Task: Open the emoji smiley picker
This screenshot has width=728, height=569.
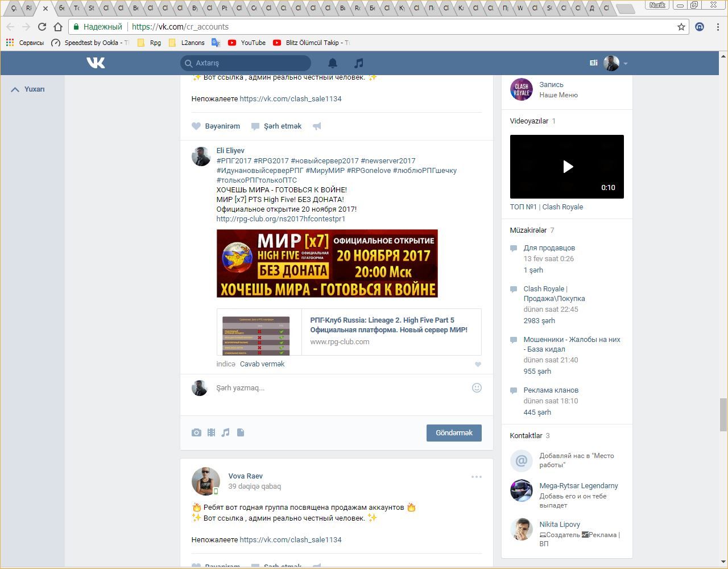Action: tap(477, 387)
